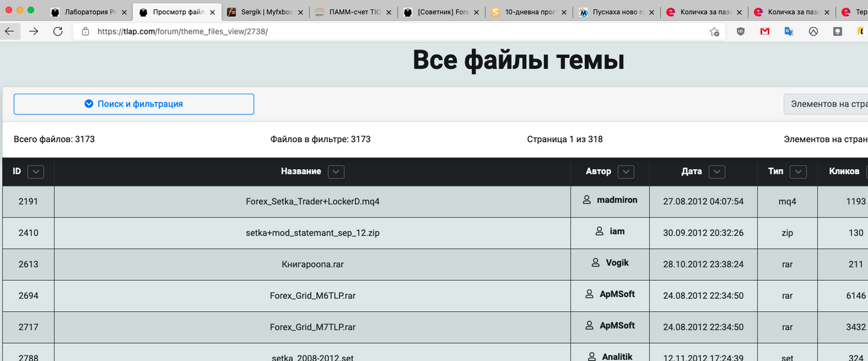Click user icon in Forex_Grid_M7TLP.rar row

[x=589, y=325]
